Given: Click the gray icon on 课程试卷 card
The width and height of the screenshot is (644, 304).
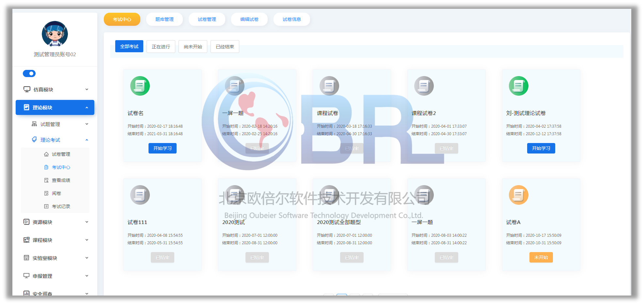Looking at the screenshot, I should click(x=329, y=86).
